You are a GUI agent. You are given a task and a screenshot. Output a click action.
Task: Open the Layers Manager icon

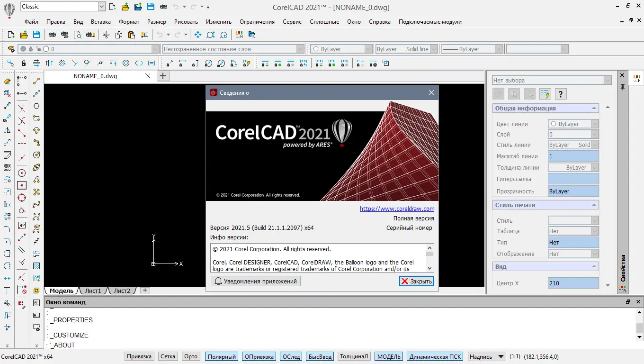click(11, 49)
